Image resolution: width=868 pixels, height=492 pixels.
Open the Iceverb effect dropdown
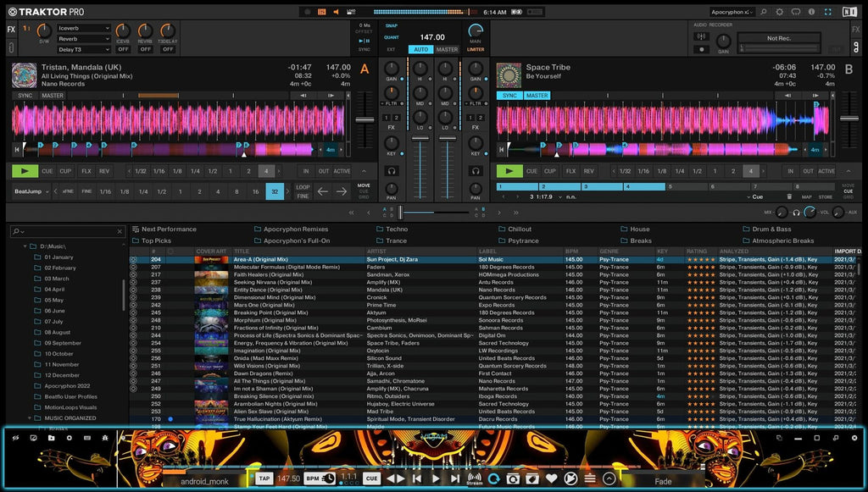(85, 28)
